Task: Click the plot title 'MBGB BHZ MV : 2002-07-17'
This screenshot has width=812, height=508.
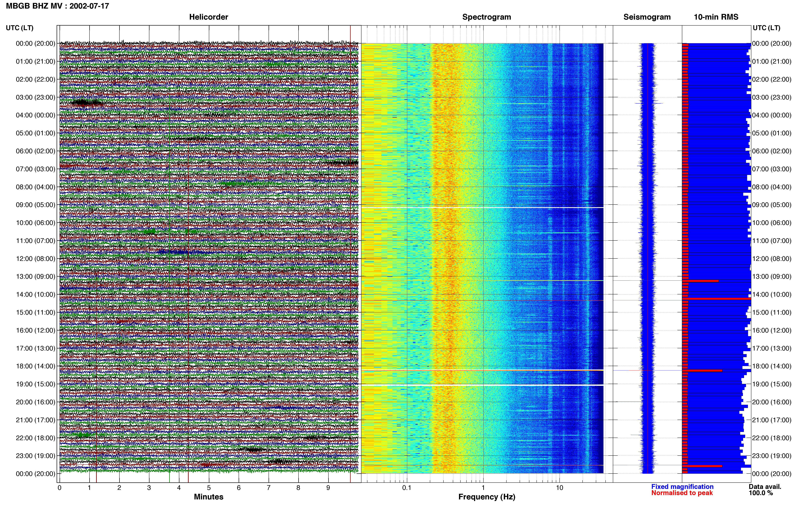Action: tap(57, 6)
